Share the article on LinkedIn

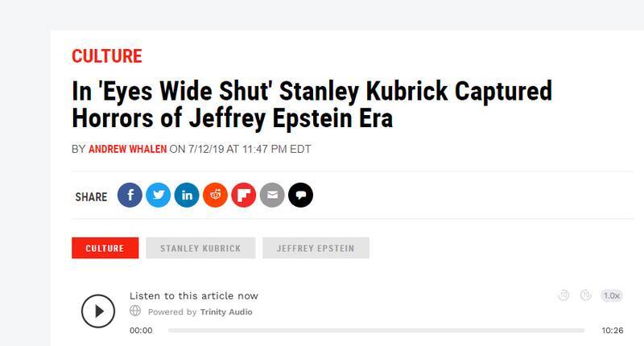coord(187,196)
